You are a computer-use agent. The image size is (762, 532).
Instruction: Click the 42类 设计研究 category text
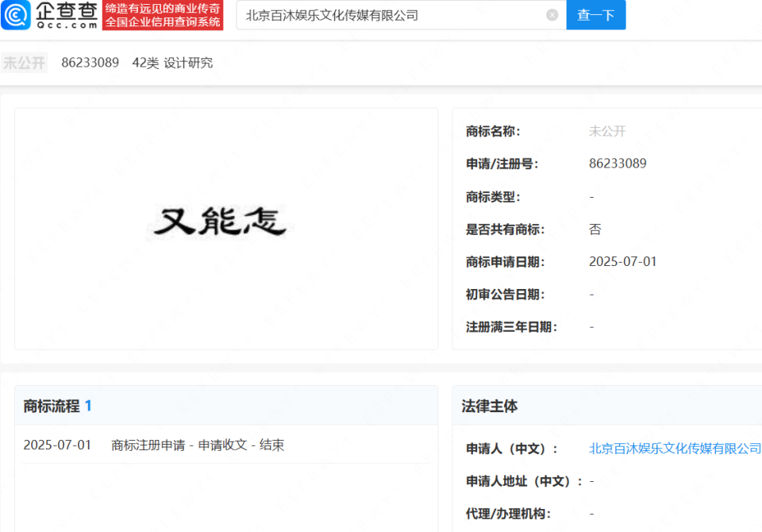click(172, 63)
